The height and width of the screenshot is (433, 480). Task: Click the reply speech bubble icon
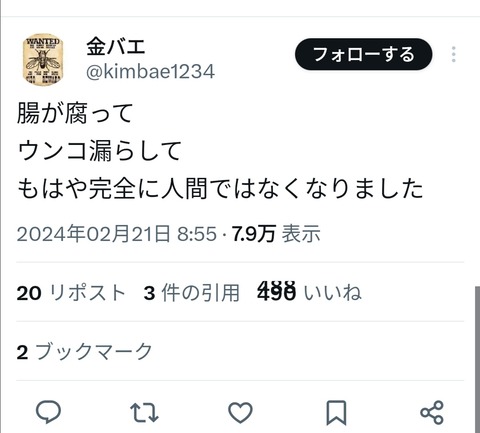point(48,412)
